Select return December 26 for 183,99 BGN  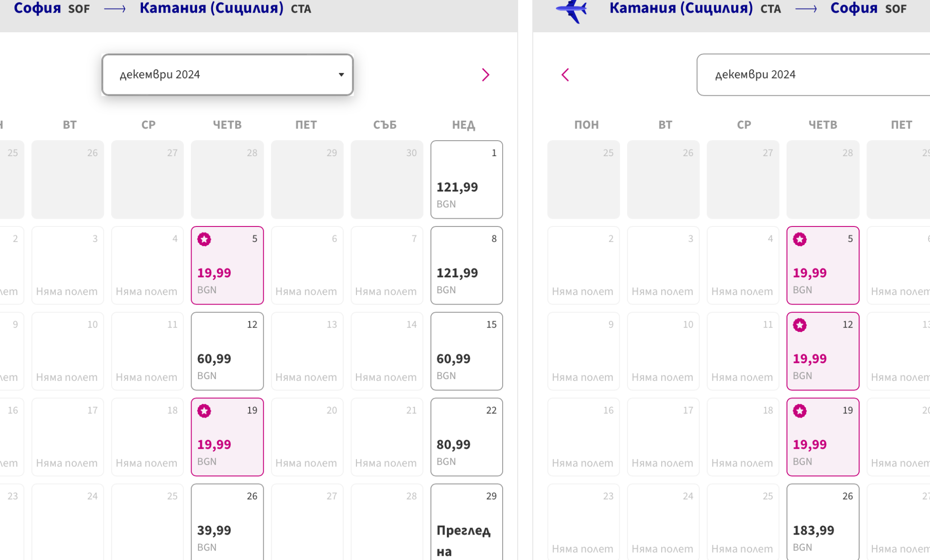pos(822,522)
